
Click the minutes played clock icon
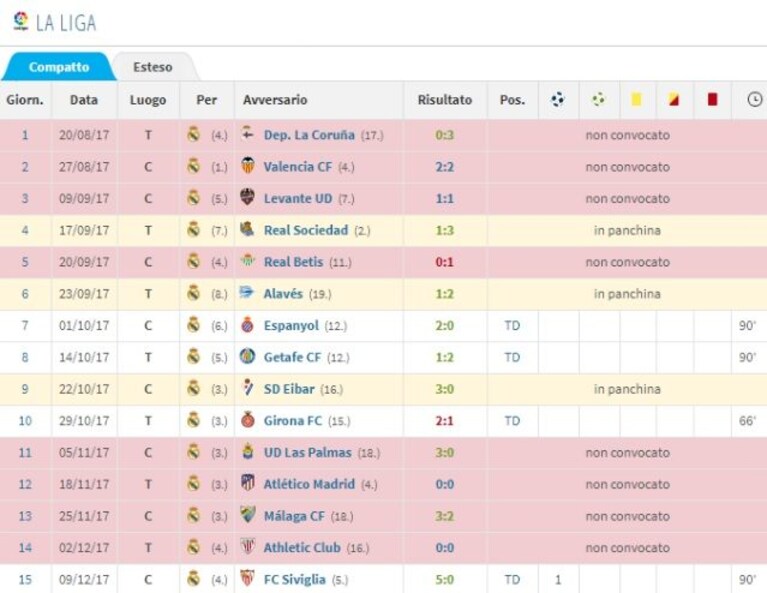755,100
